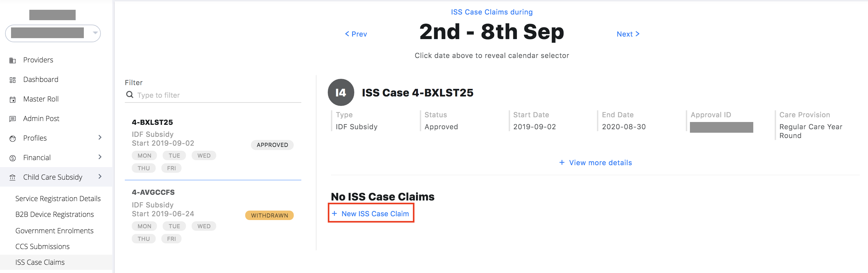Click the Admin Post message icon

pyautogui.click(x=13, y=119)
